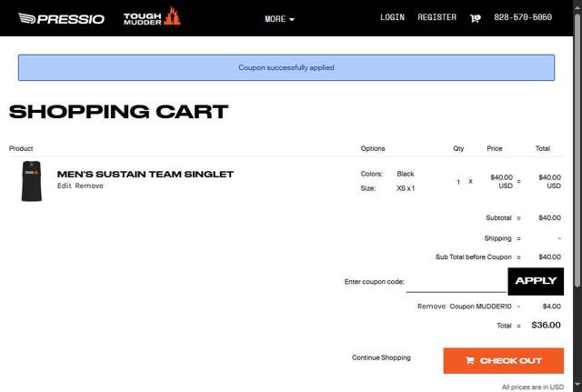Image resolution: width=582 pixels, height=392 pixels.
Task: Select the XS x 1 size text
Action: [x=406, y=188]
